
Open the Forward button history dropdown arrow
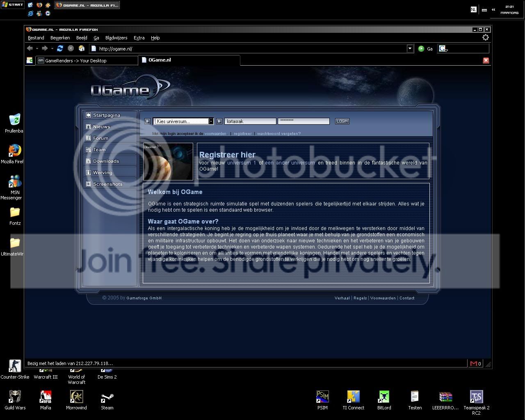tap(52, 48)
